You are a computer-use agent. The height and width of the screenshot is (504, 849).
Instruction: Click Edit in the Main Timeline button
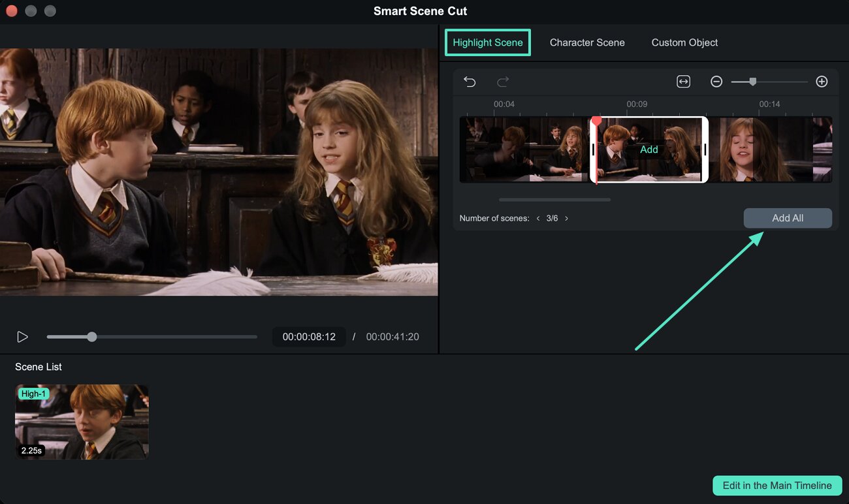point(777,486)
